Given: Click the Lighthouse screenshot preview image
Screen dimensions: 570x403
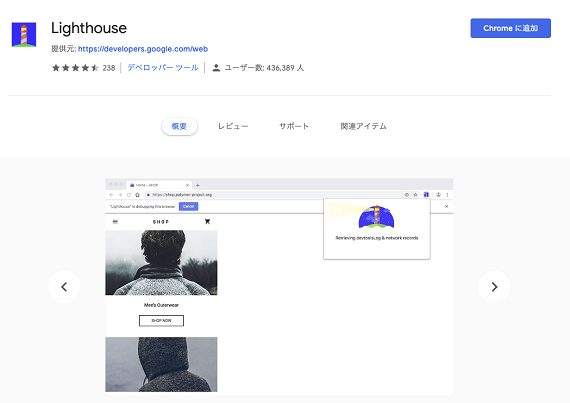Looking at the screenshot, I should [x=279, y=287].
